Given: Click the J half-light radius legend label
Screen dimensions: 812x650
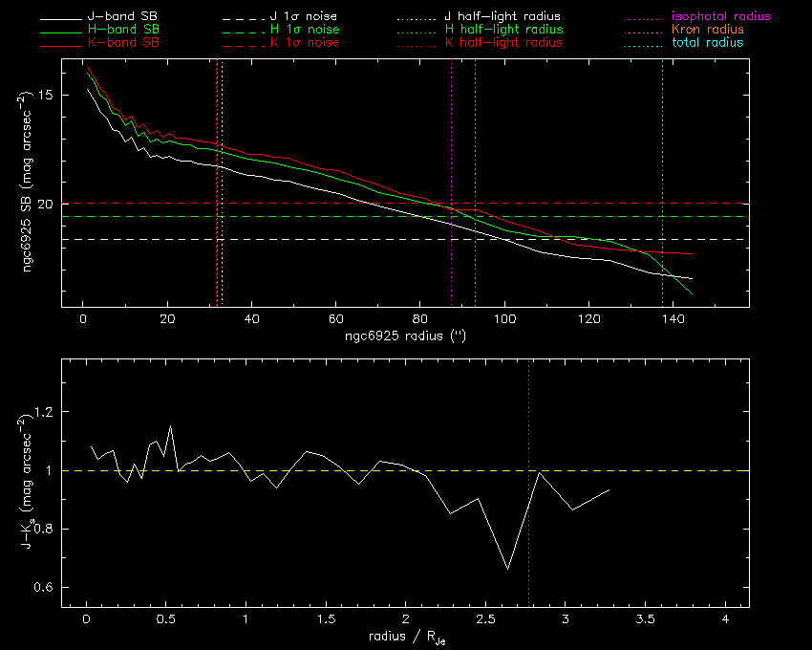Looking at the screenshot, I should tap(503, 17).
